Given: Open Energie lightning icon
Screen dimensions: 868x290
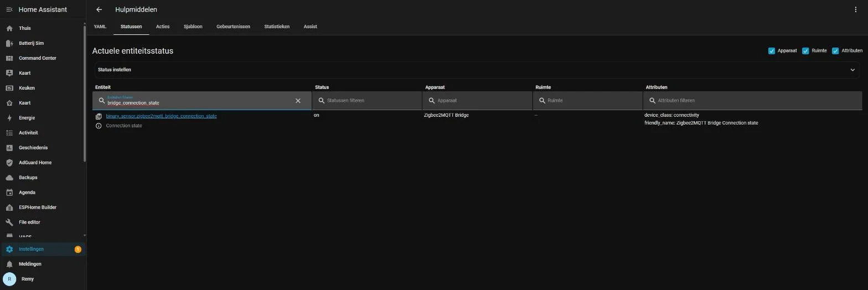Looking at the screenshot, I should [9, 118].
